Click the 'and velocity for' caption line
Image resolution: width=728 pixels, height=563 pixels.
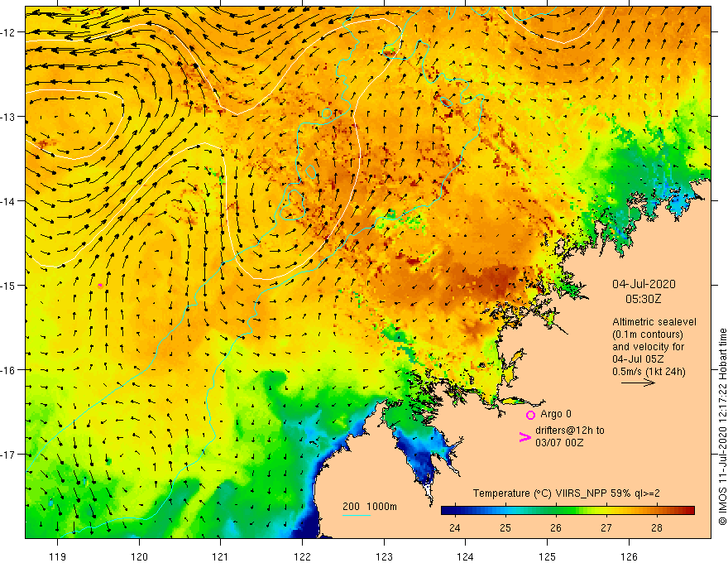648,347
